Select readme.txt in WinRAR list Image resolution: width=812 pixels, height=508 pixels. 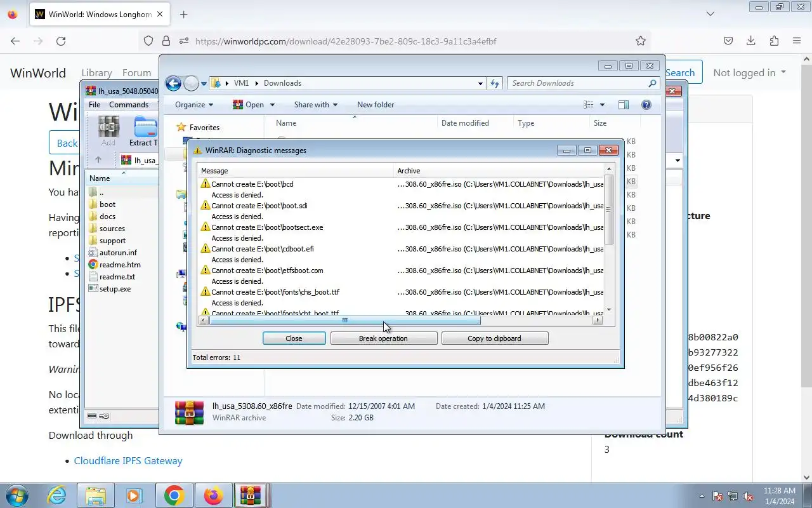112,277
